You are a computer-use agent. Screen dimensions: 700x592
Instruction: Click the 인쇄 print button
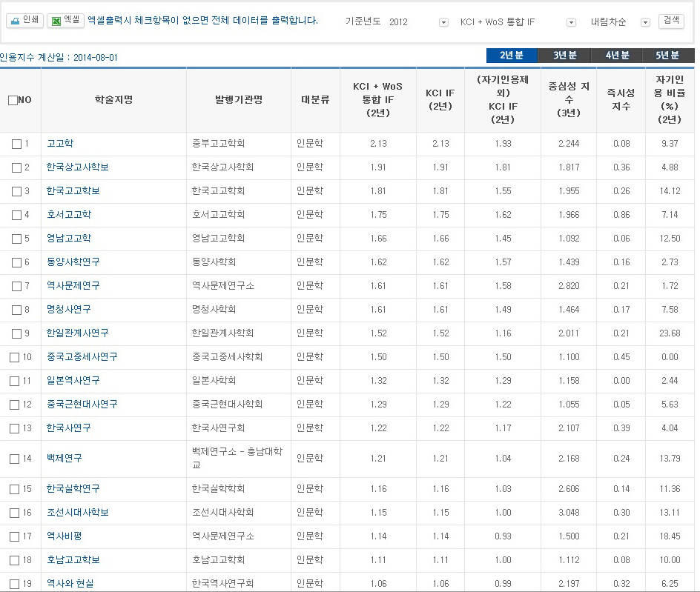tap(24, 21)
